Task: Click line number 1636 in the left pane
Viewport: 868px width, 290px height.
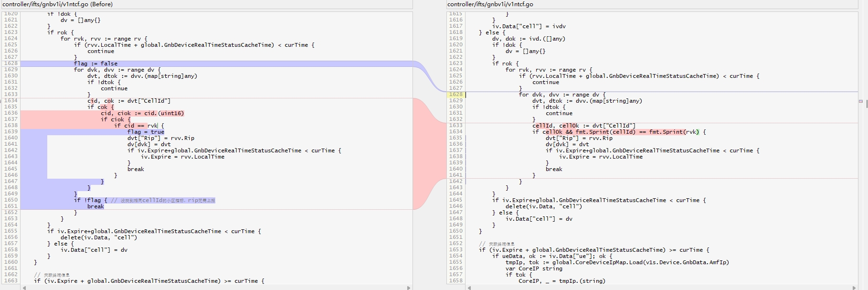Action: 11,113
